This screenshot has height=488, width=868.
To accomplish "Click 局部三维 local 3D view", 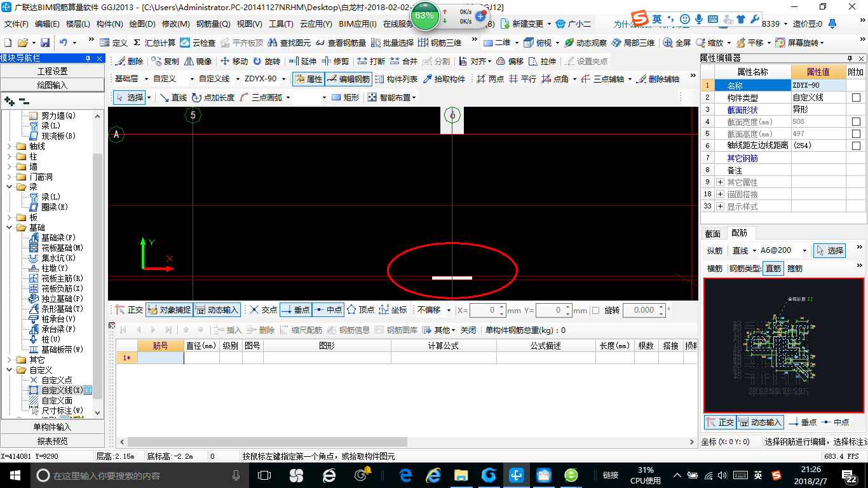I will point(633,43).
